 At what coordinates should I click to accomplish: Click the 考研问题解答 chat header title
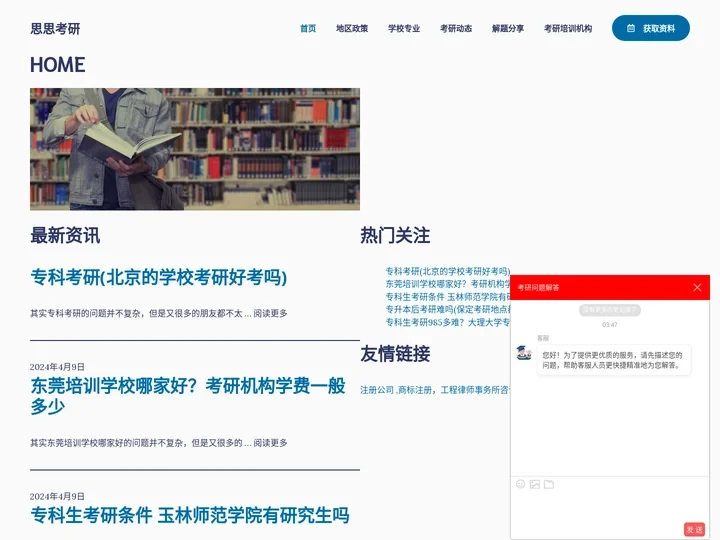(538, 287)
